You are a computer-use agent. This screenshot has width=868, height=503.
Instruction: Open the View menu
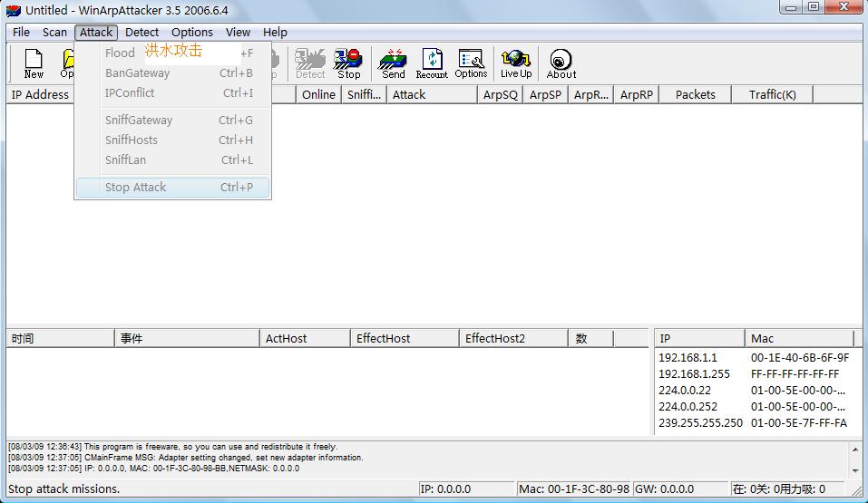click(238, 32)
